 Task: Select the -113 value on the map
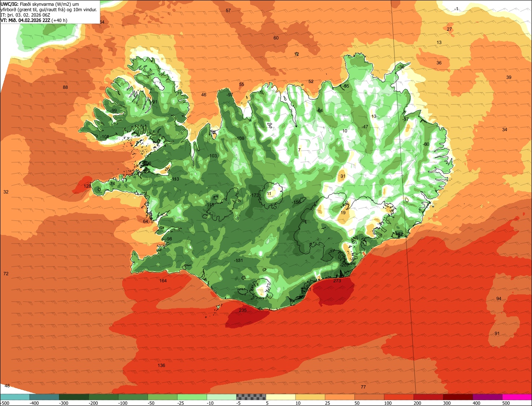(x=175, y=179)
